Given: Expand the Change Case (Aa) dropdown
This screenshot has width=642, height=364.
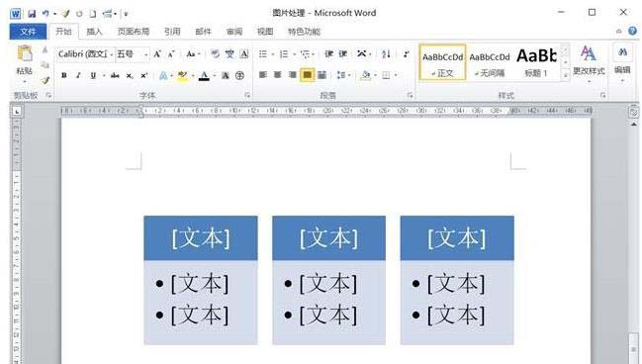Looking at the screenshot, I should 199,54.
